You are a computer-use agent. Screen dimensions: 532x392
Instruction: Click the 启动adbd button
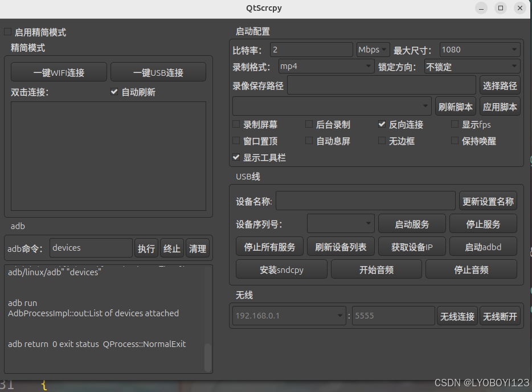click(x=483, y=246)
